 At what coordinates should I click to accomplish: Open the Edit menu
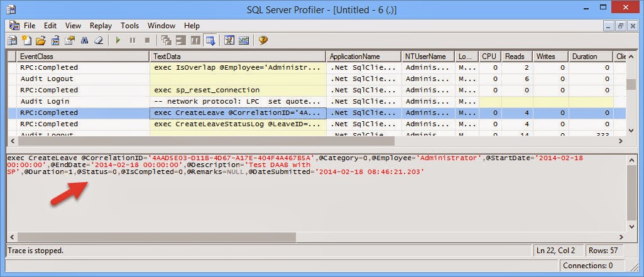click(x=50, y=26)
